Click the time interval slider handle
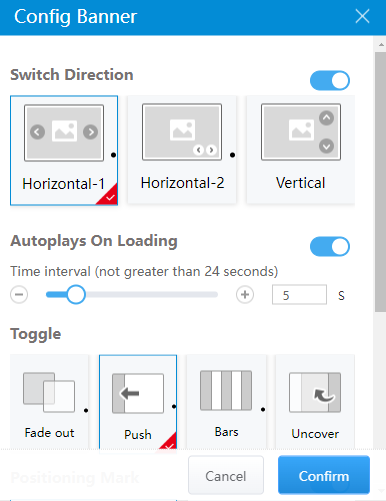The width and height of the screenshot is (386, 501). tap(76, 295)
